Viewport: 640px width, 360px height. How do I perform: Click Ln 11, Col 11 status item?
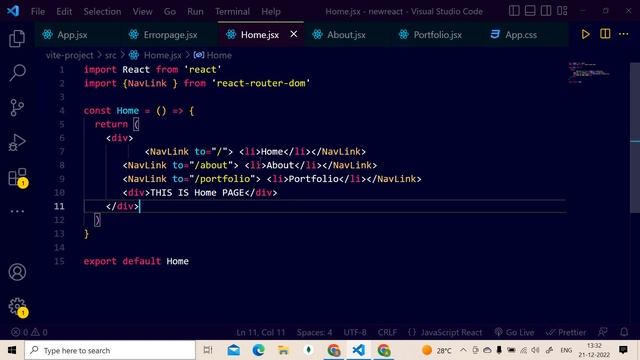260,332
